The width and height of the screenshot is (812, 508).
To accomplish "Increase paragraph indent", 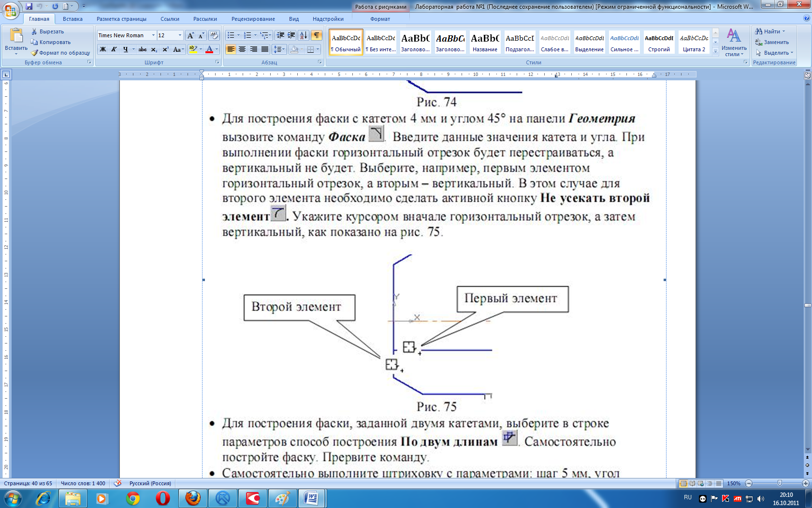I will coord(291,35).
